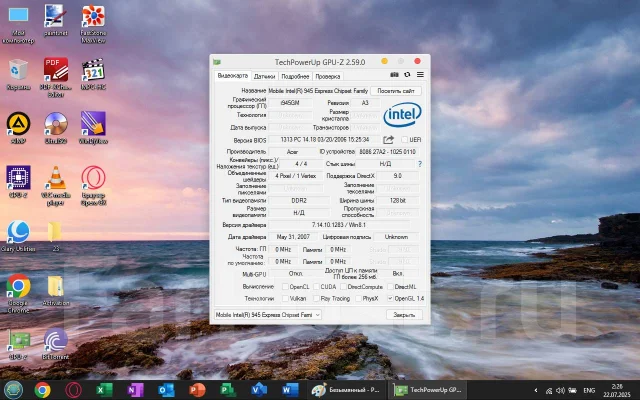Click the Посетить сайт button
The image size is (640, 400).
[x=396, y=91]
